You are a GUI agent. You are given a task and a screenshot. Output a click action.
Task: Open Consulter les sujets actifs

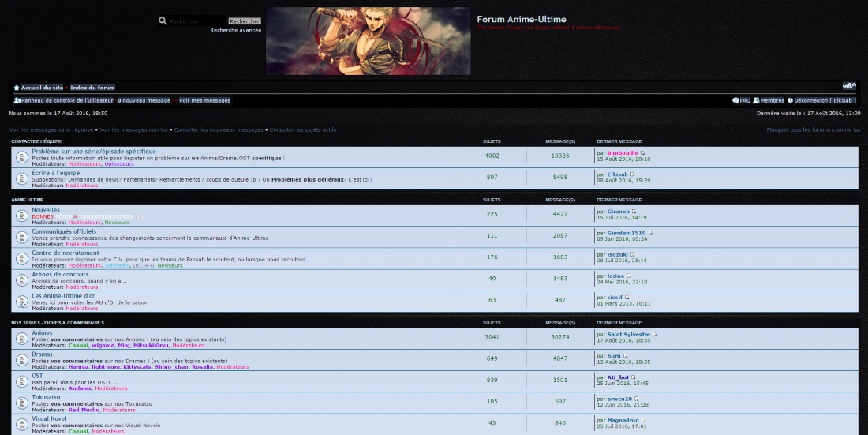303,129
